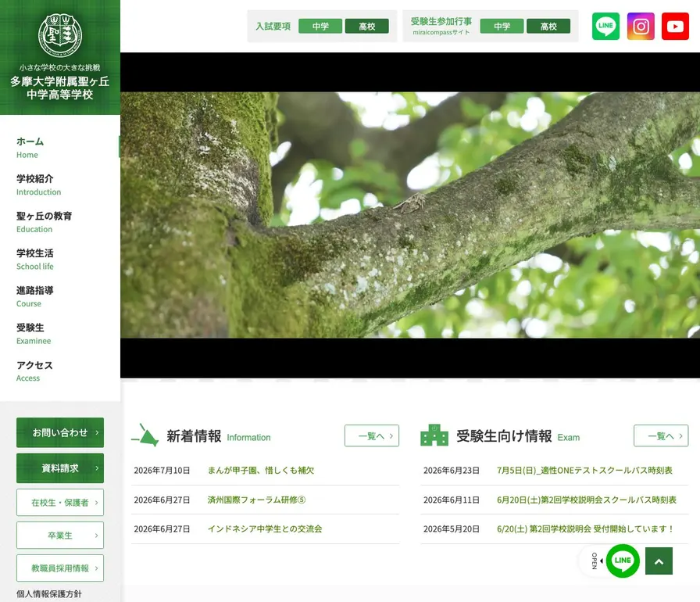Click the 受験生向け情報 Exam heading
The width and height of the screenshot is (700, 602).
[518, 436]
